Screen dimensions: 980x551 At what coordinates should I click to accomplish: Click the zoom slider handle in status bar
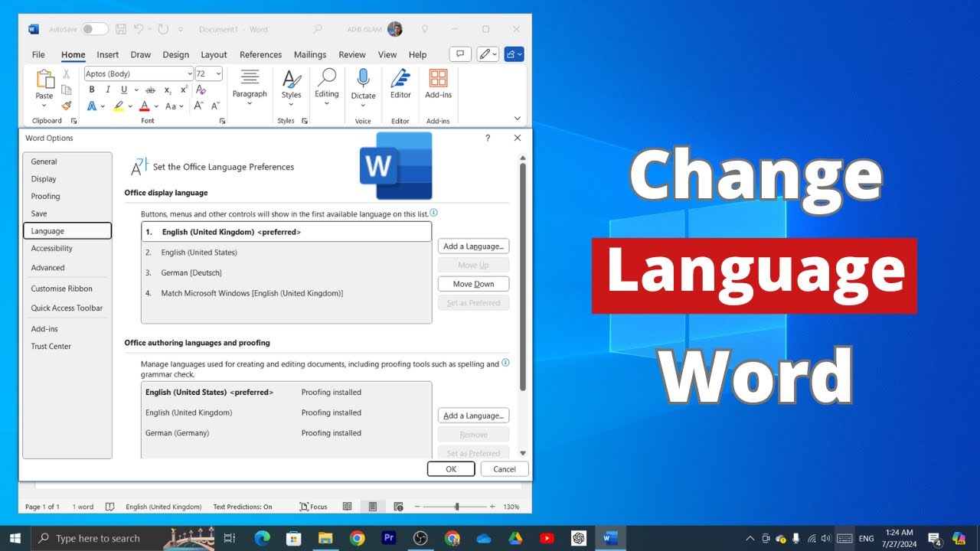point(457,507)
